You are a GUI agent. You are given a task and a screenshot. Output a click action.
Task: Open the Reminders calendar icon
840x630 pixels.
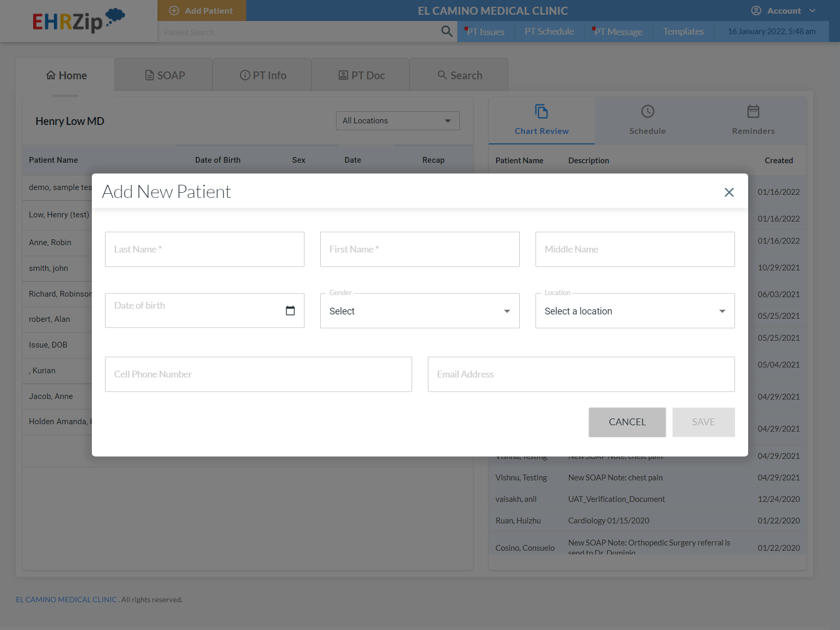click(x=753, y=111)
